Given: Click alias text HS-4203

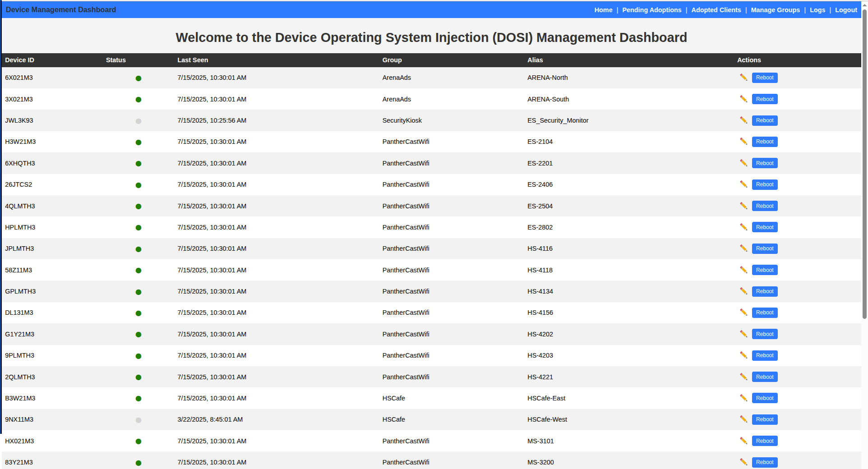Looking at the screenshot, I should (x=540, y=355).
